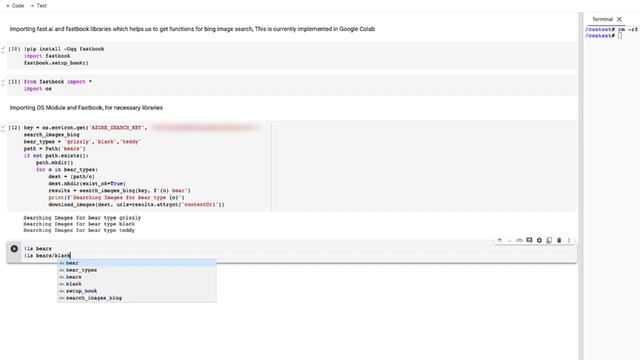This screenshot has width=640, height=360.
Task: Open cell editor settings gear
Action: coord(539,240)
